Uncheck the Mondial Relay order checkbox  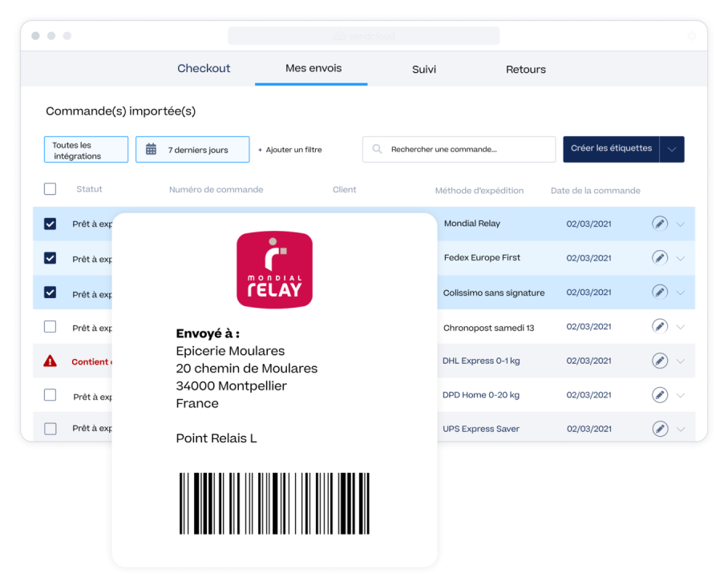tap(50, 224)
